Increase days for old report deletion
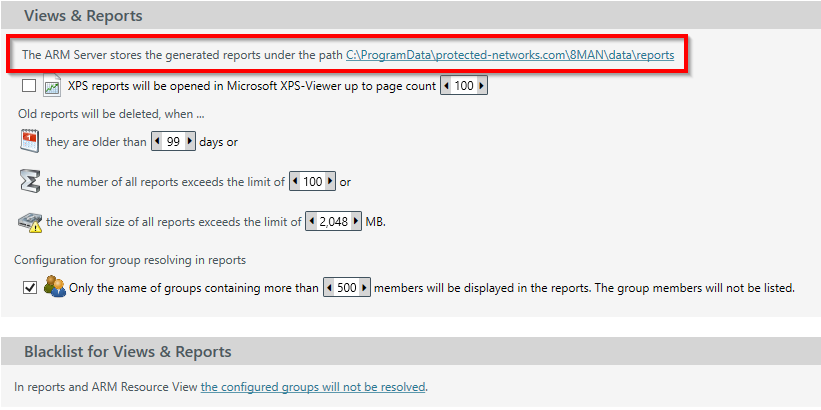The width and height of the screenshot is (821, 410). click(190, 142)
